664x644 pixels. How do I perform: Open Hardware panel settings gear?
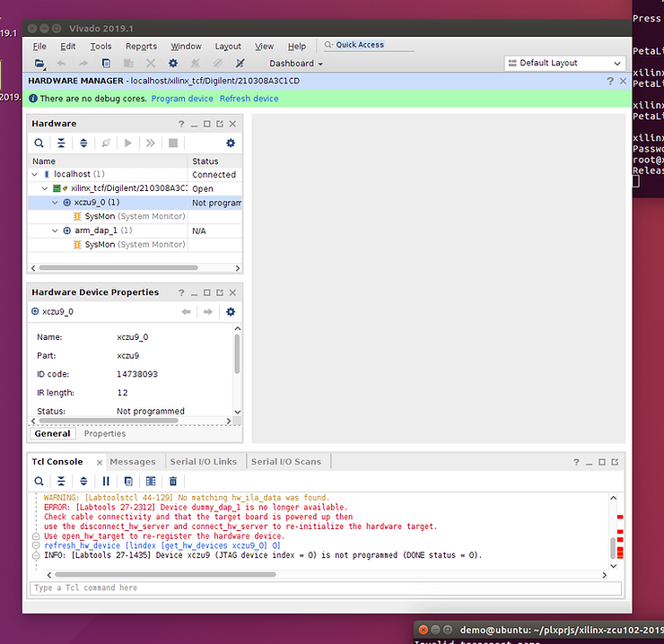click(231, 143)
